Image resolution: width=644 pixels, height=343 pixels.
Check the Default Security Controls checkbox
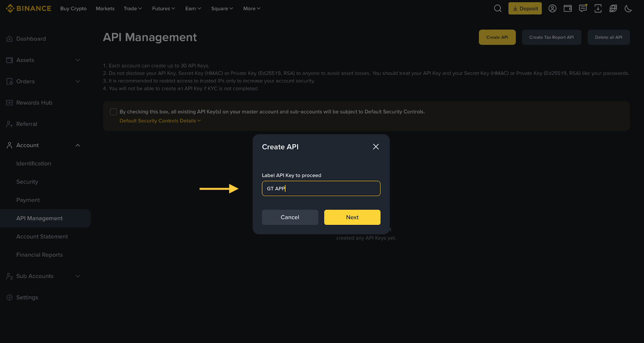[x=114, y=112]
